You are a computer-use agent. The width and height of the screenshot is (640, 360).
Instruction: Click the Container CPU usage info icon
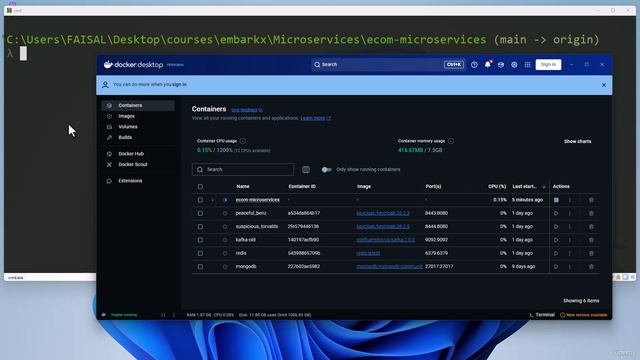point(243,141)
